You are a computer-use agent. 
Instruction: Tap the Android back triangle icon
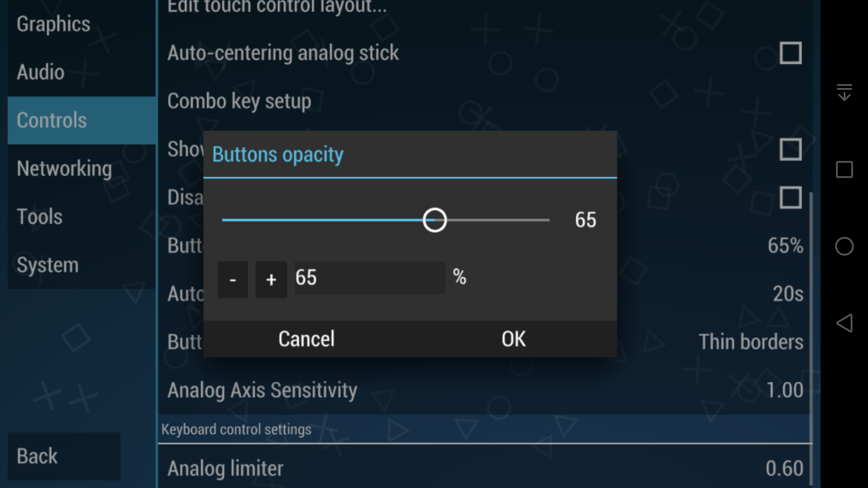(844, 323)
